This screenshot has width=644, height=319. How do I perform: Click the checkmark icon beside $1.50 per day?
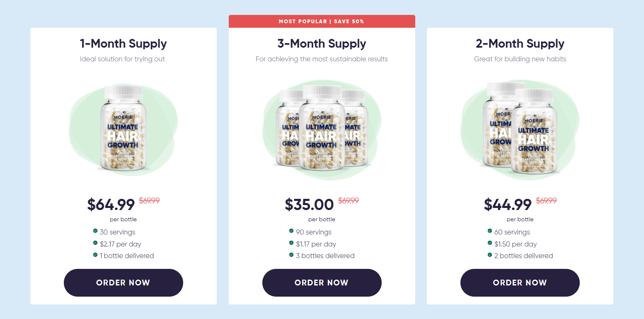490,243
